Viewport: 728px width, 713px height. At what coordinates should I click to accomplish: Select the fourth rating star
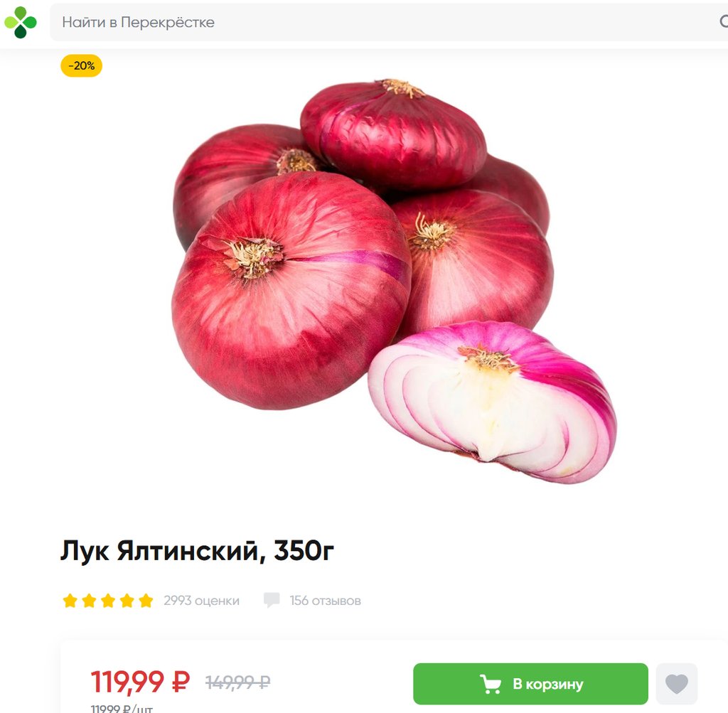click(x=127, y=601)
